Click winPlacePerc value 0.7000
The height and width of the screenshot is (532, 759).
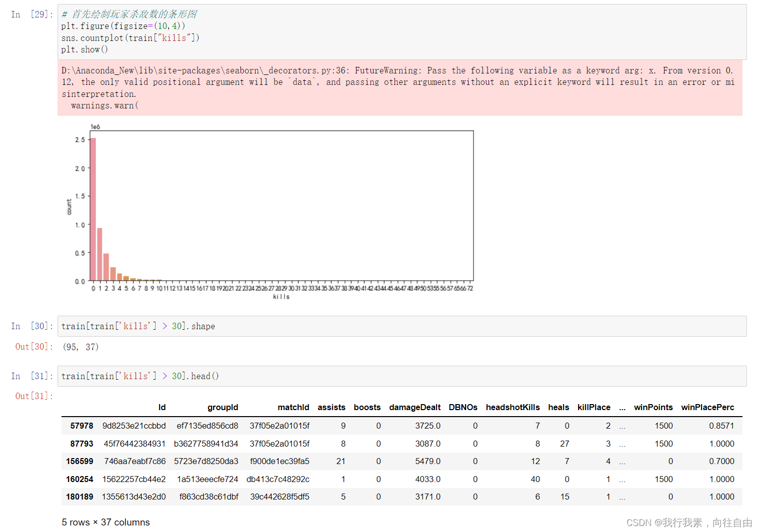pos(721,462)
